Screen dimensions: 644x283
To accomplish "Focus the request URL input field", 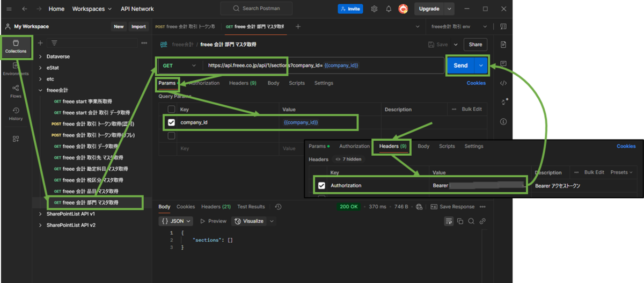I will click(x=323, y=66).
